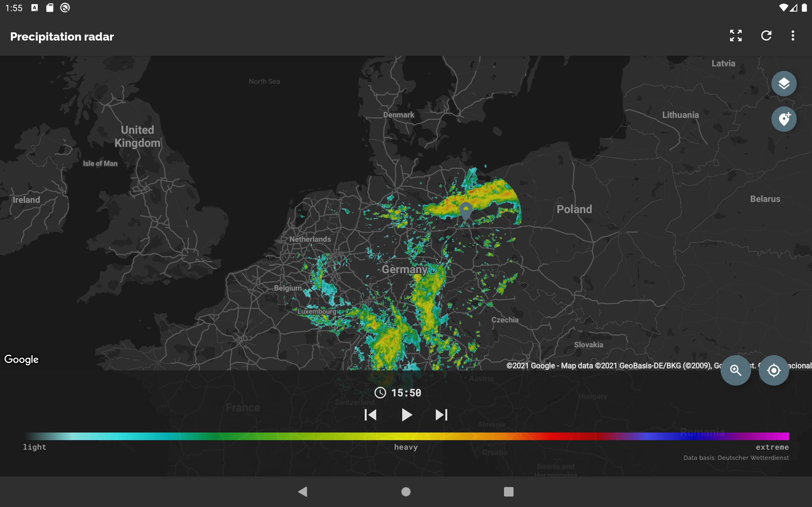Refresh the radar data

(x=766, y=35)
